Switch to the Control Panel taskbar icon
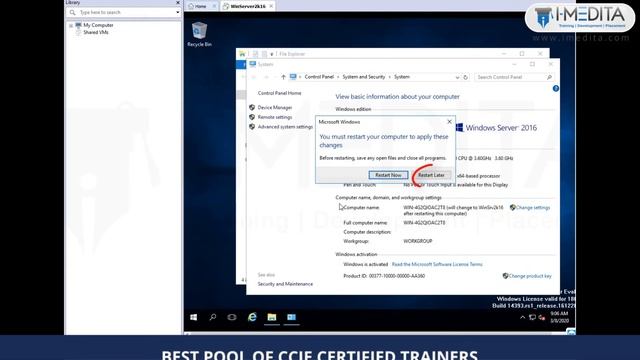640x360 pixels. [x=291, y=317]
